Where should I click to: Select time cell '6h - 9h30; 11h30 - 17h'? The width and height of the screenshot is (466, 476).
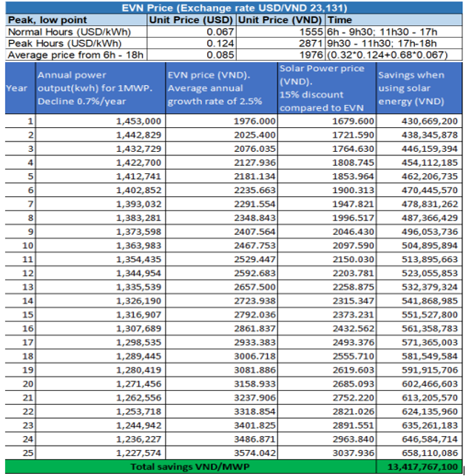point(394,32)
